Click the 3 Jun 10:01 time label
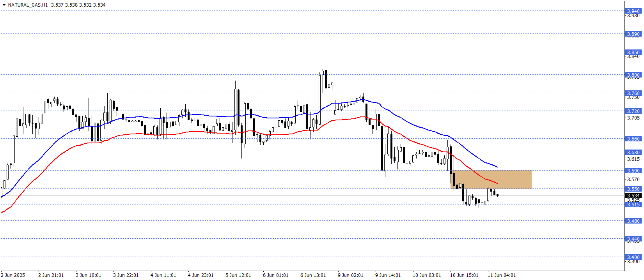This screenshot has height=280, width=644. [x=89, y=275]
